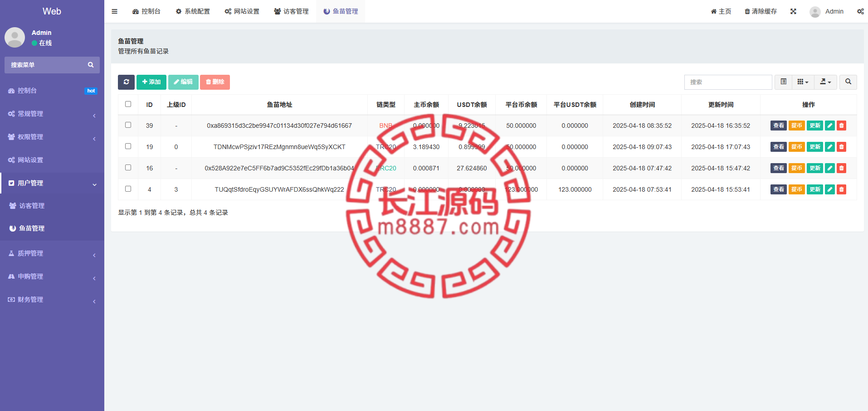Click the green 添加 button
Image resolution: width=868 pixels, height=411 pixels.
pos(151,82)
